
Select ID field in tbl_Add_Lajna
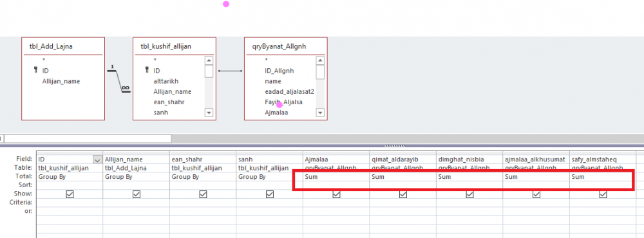tap(45, 71)
